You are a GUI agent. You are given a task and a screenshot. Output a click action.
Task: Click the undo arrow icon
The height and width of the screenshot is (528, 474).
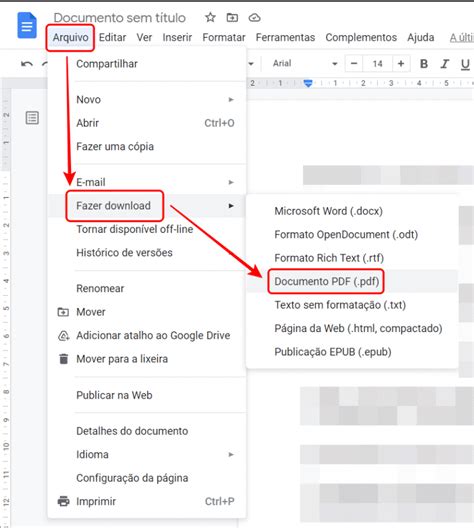[27, 64]
